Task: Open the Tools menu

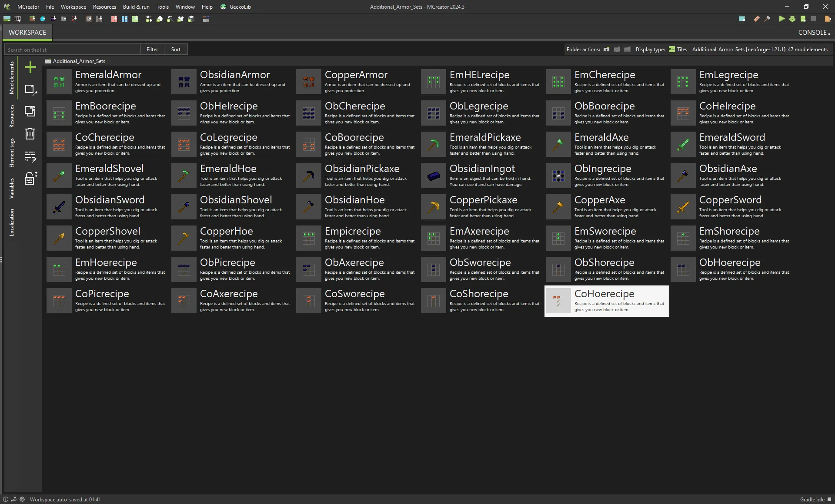Action: [163, 7]
